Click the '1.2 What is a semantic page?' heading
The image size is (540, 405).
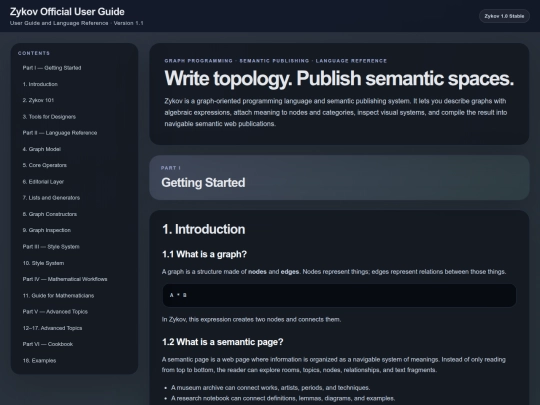point(222,342)
